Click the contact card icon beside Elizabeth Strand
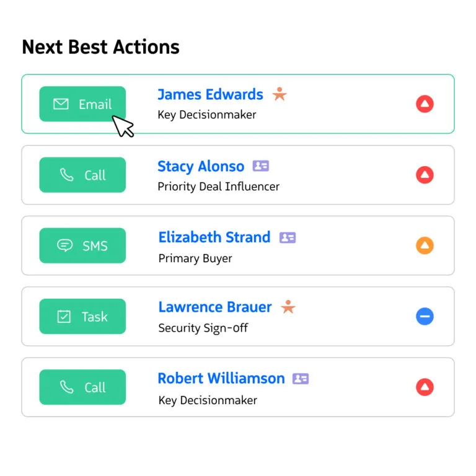The width and height of the screenshot is (476, 476). pos(288,237)
